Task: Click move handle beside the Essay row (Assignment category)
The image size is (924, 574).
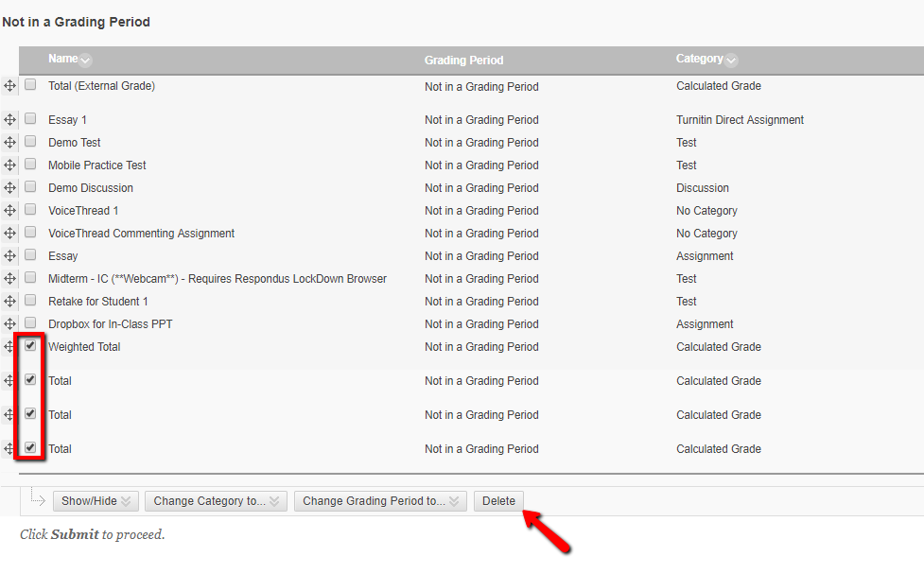Action: tap(10, 256)
